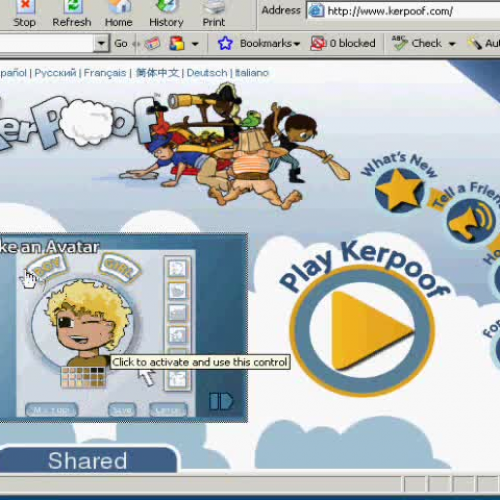Open the browser History
Screen dimensions: 500x500
click(166, 14)
